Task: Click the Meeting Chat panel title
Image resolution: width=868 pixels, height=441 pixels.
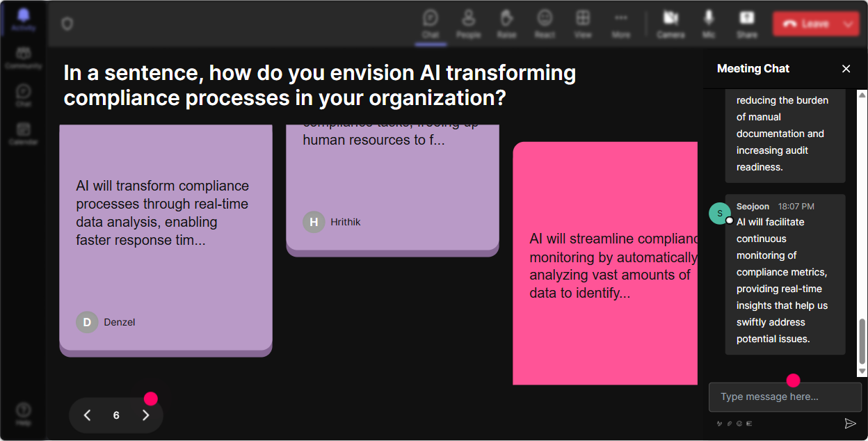Action: pos(753,68)
